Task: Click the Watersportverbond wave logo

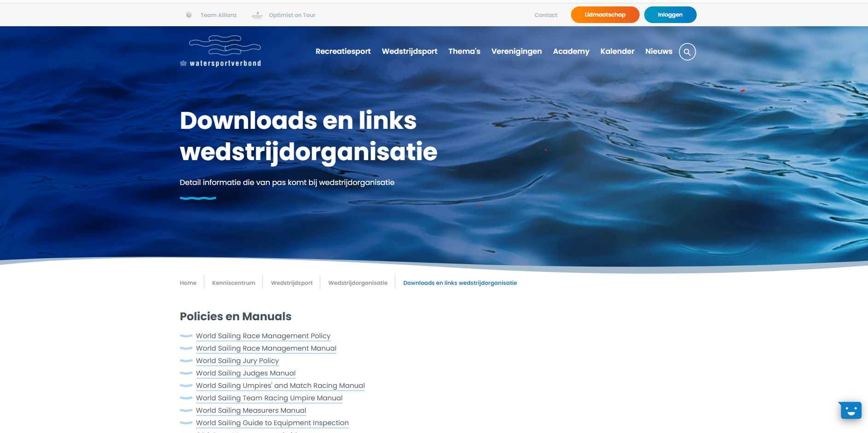Action: pyautogui.click(x=225, y=46)
